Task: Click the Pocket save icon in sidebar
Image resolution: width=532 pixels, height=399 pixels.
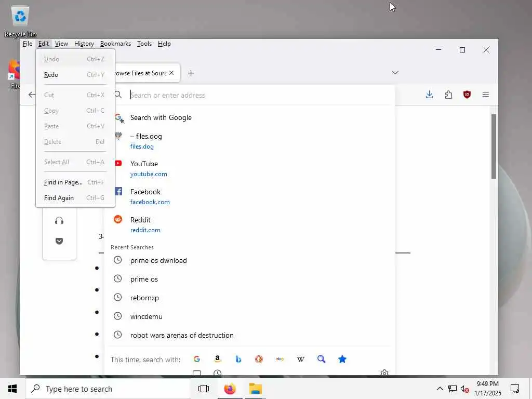Action: click(x=59, y=241)
